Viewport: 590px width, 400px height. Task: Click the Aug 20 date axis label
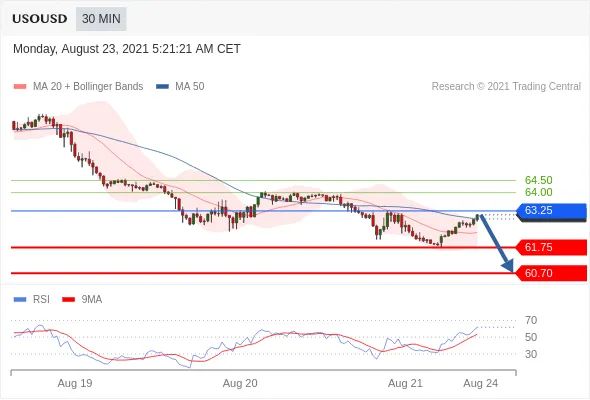[x=240, y=383]
